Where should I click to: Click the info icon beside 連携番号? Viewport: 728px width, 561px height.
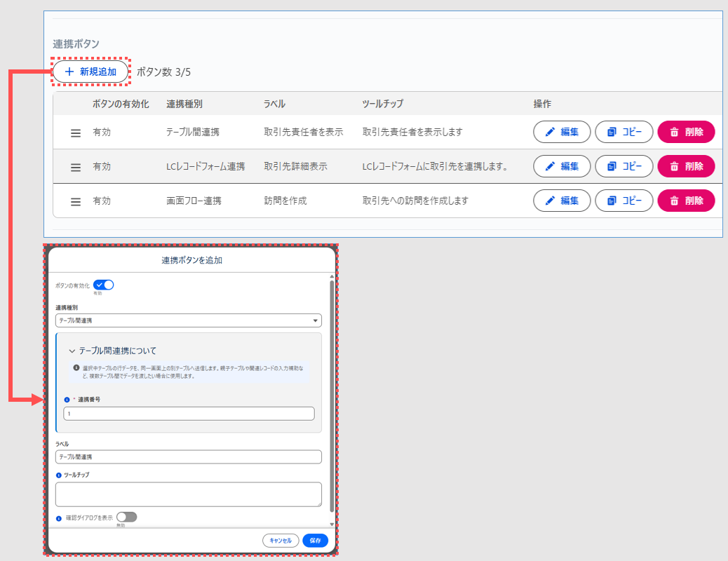(x=67, y=400)
